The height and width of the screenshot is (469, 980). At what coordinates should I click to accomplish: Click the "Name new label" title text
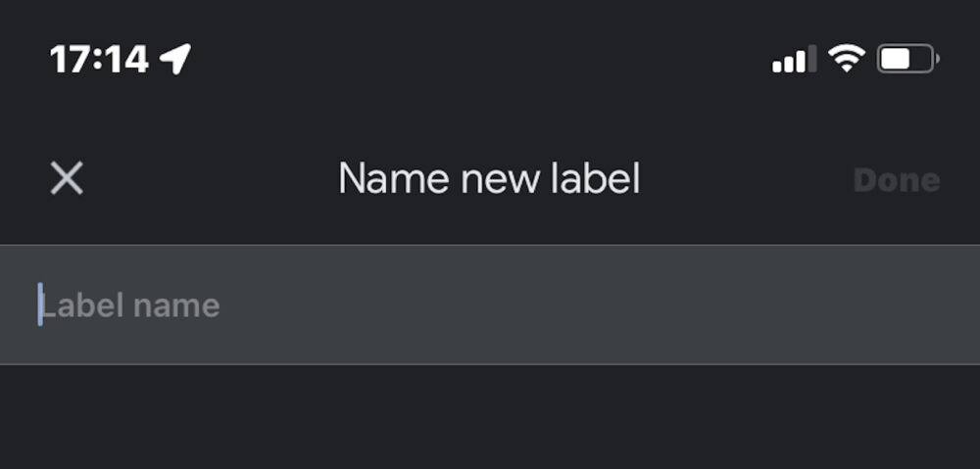tap(488, 179)
